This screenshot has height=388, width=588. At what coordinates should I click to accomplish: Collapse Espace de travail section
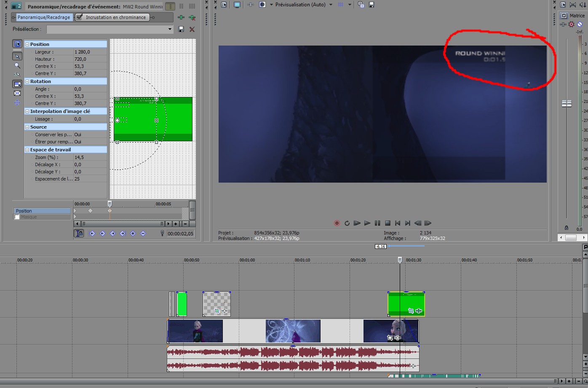click(x=27, y=150)
